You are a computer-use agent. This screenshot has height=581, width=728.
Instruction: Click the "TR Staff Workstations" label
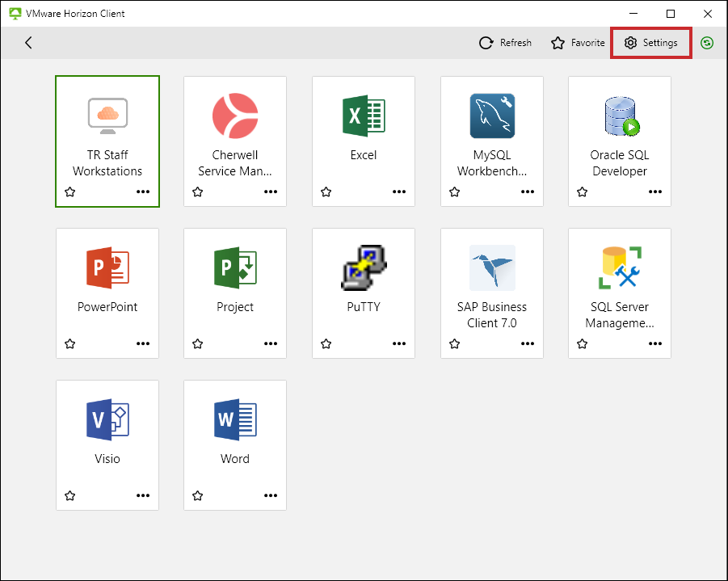pos(107,163)
